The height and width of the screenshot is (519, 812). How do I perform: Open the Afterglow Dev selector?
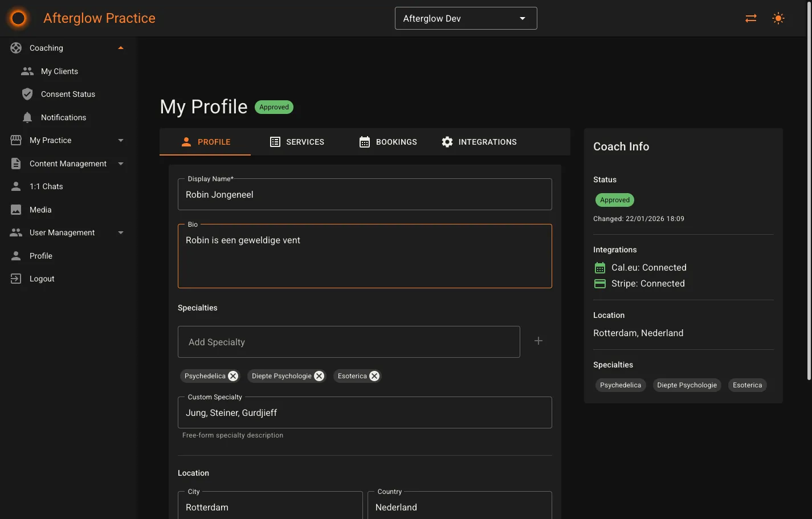pyautogui.click(x=466, y=18)
